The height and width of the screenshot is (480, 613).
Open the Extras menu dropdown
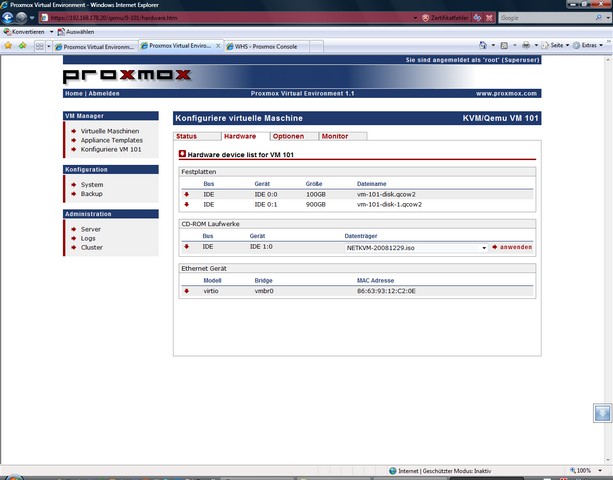pyautogui.click(x=601, y=45)
